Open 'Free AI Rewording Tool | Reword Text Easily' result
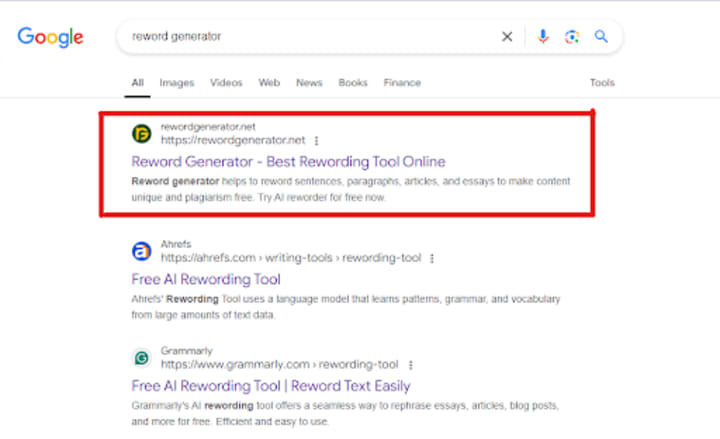Viewport: 720px width, 439px height. 271,386
